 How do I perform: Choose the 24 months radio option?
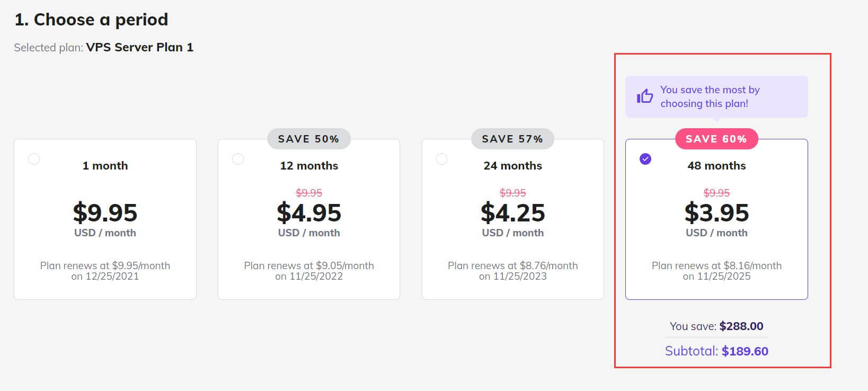point(441,159)
